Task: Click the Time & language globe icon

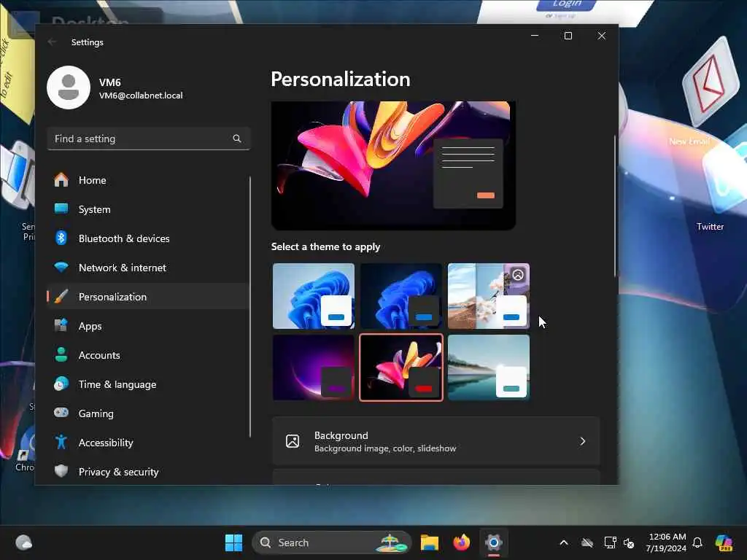Action: (61, 384)
